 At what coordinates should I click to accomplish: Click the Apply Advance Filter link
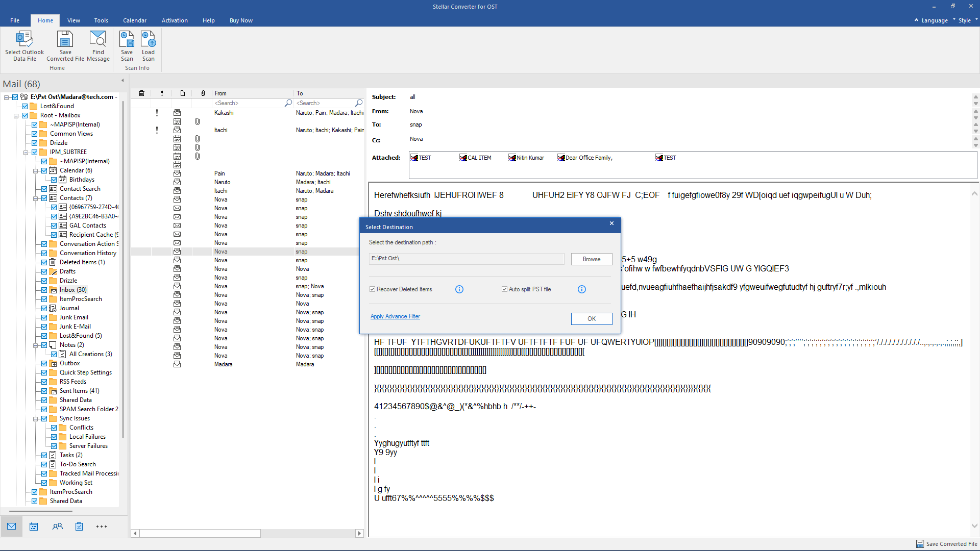(395, 316)
